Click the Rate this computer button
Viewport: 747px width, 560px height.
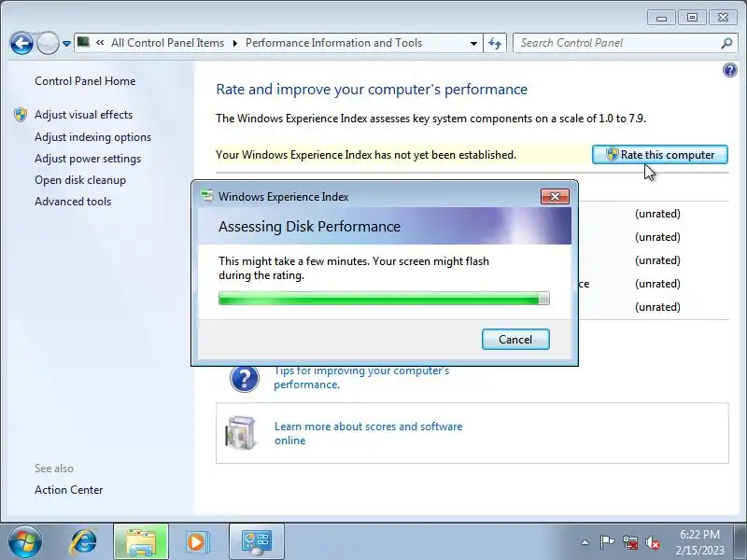pyautogui.click(x=660, y=155)
